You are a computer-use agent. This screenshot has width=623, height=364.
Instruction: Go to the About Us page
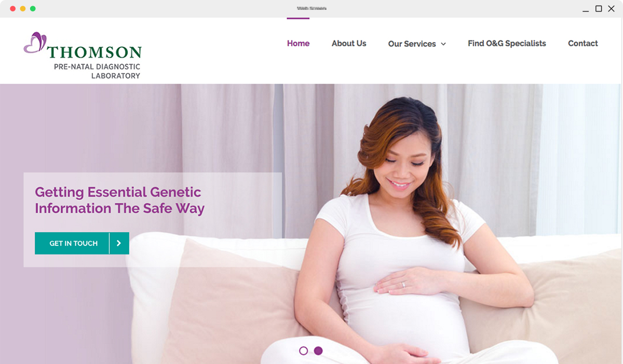[349, 44]
